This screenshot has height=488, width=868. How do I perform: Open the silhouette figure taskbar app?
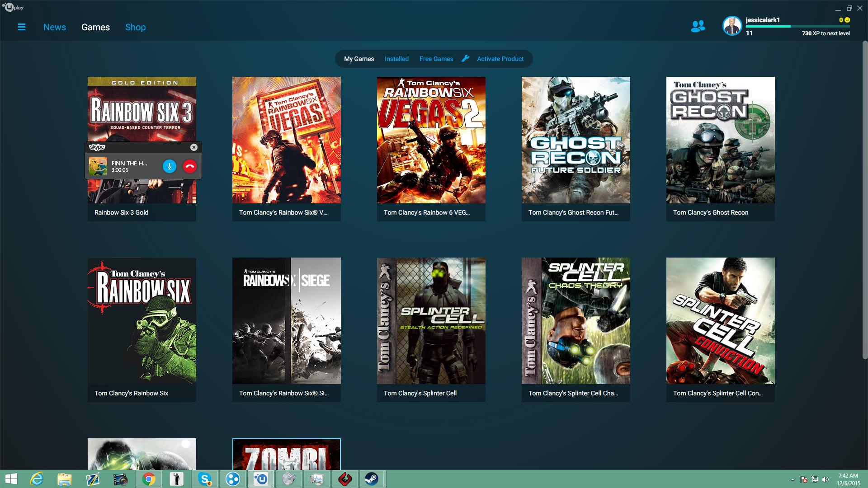[x=176, y=479]
